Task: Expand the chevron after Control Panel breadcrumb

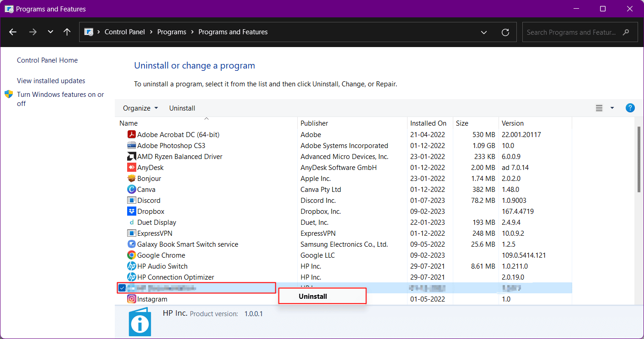Action: (x=151, y=32)
